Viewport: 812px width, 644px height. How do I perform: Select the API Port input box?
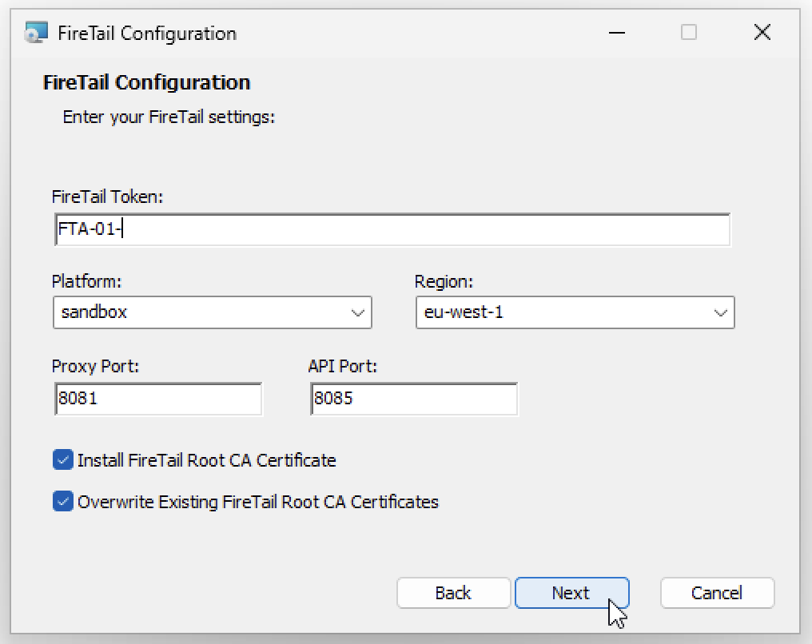tap(413, 399)
